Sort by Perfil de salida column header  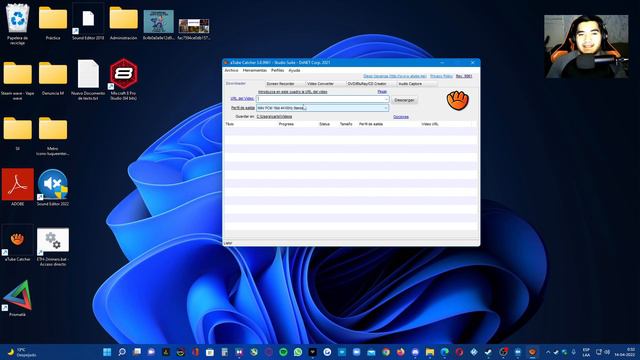tap(371, 124)
